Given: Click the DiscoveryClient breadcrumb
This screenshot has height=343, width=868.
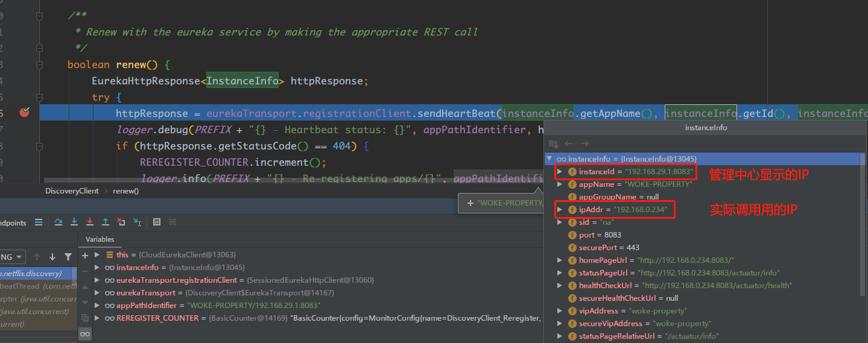Looking at the screenshot, I should [72, 190].
